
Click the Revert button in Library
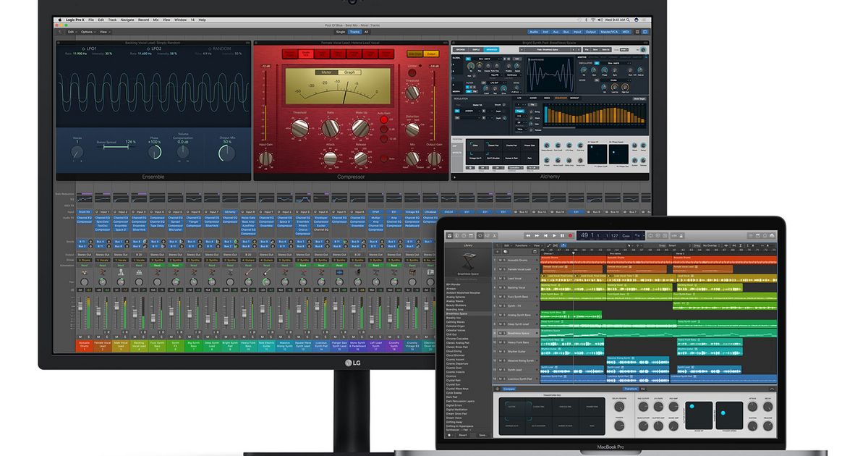[x=463, y=435]
